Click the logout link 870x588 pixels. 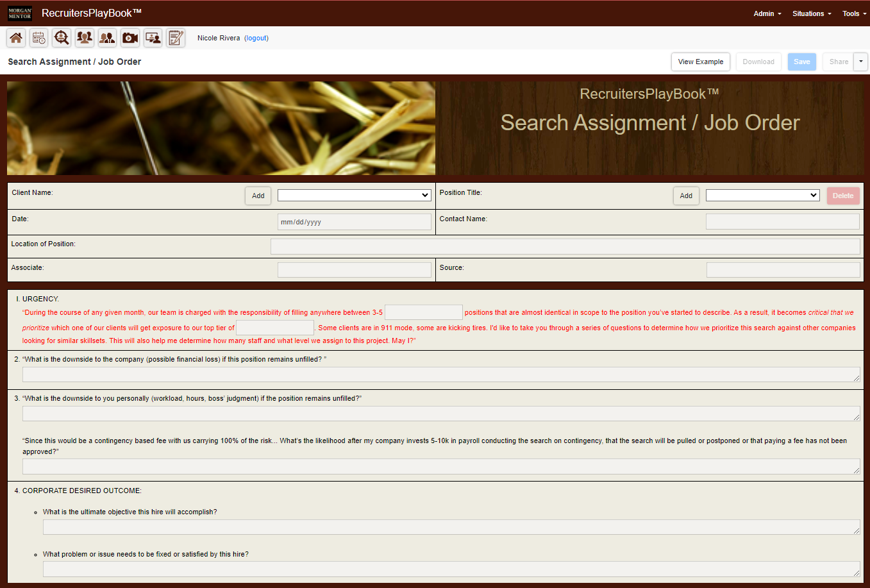[256, 38]
